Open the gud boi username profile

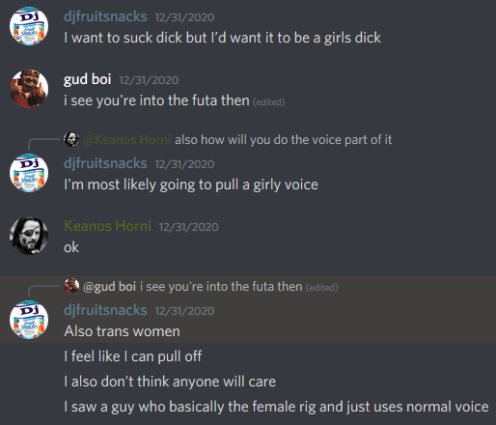tap(87, 79)
